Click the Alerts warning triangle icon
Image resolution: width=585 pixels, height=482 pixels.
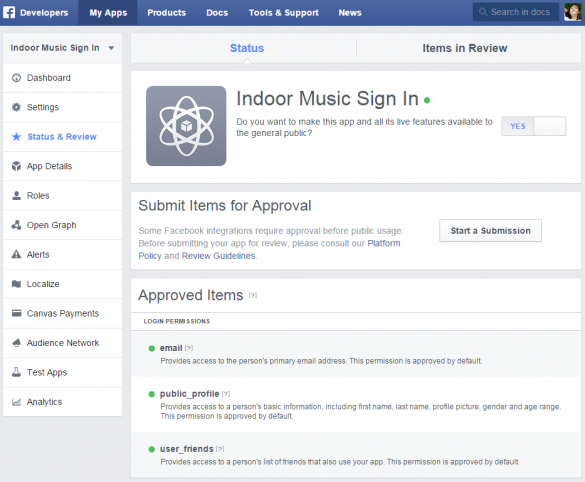tap(16, 254)
